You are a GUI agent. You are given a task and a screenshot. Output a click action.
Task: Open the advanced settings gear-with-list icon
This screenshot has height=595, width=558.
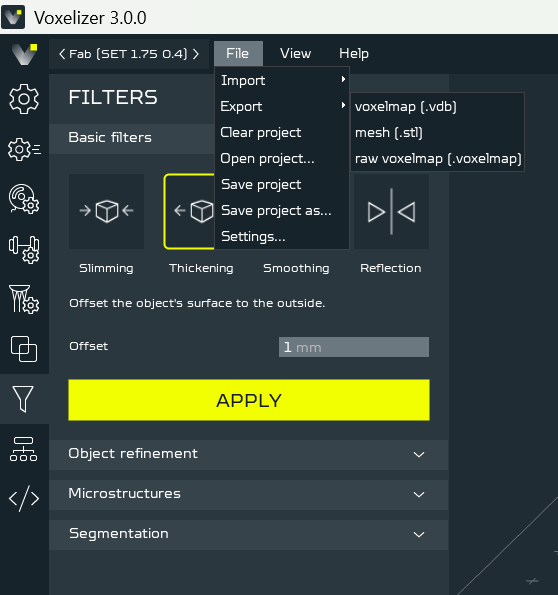pos(24,150)
